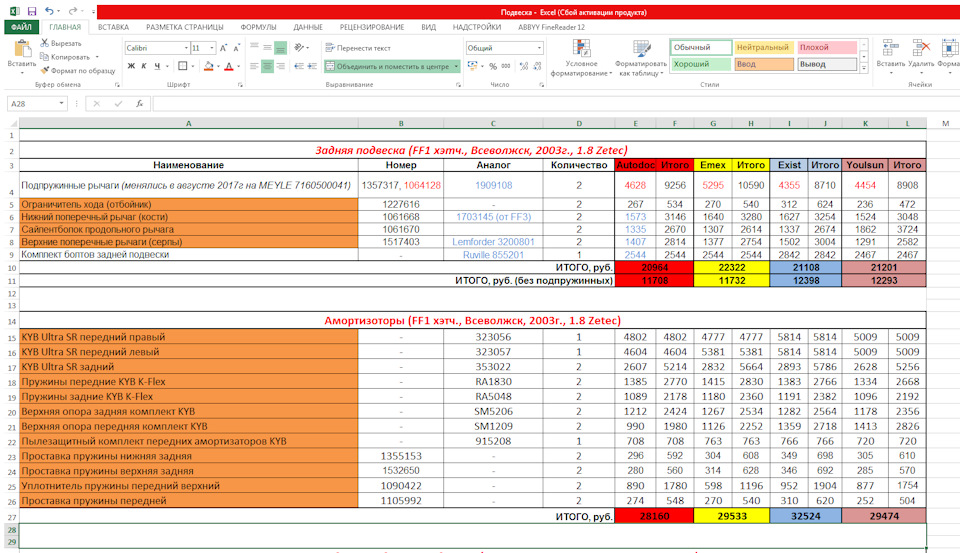Open the Lemforder 3200801 link cell

pos(493,242)
